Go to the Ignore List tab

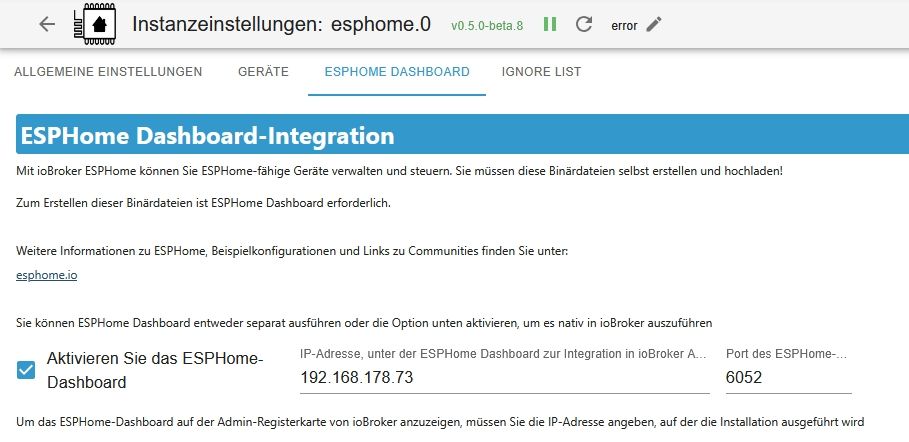tap(541, 72)
